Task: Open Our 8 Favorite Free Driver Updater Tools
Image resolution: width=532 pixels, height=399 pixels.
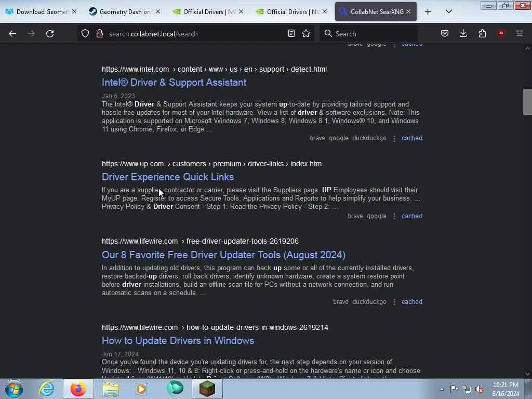Action: pos(223,255)
